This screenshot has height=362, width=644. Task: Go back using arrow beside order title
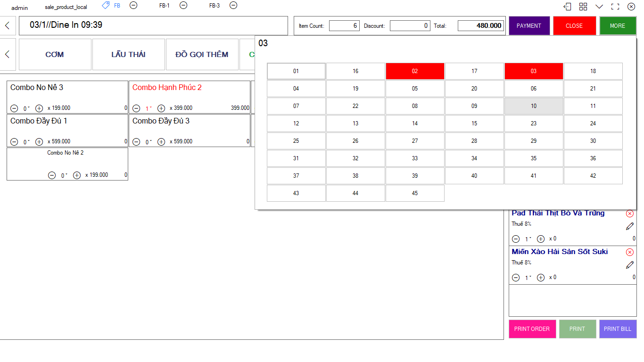coord(7,25)
